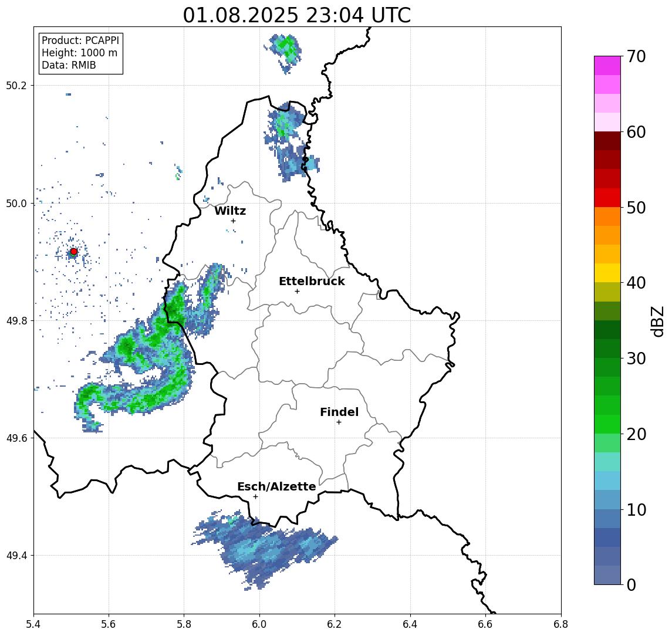
Task: Click longitude axis label 6.4
Action: pos(410,624)
